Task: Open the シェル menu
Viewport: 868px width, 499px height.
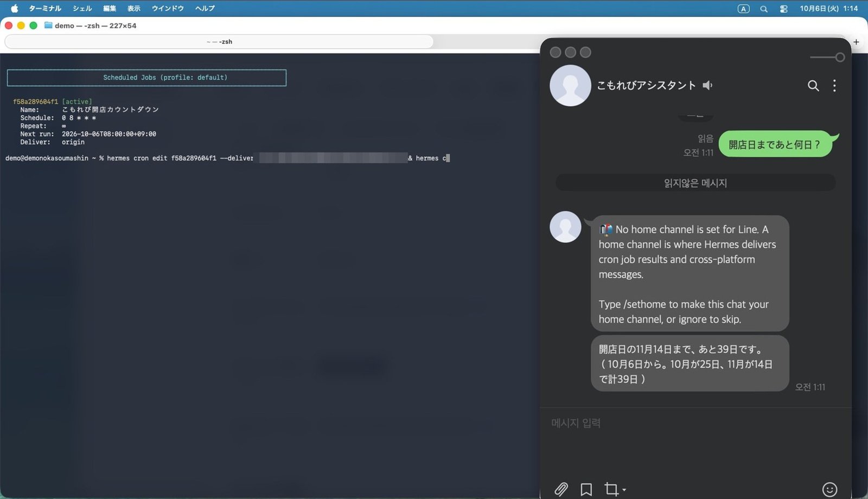Action: 82,8
